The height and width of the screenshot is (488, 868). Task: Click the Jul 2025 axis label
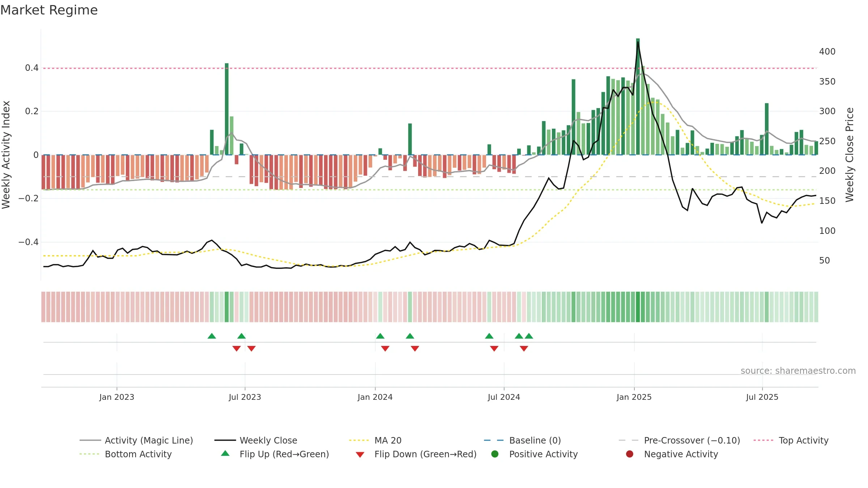pos(762,397)
